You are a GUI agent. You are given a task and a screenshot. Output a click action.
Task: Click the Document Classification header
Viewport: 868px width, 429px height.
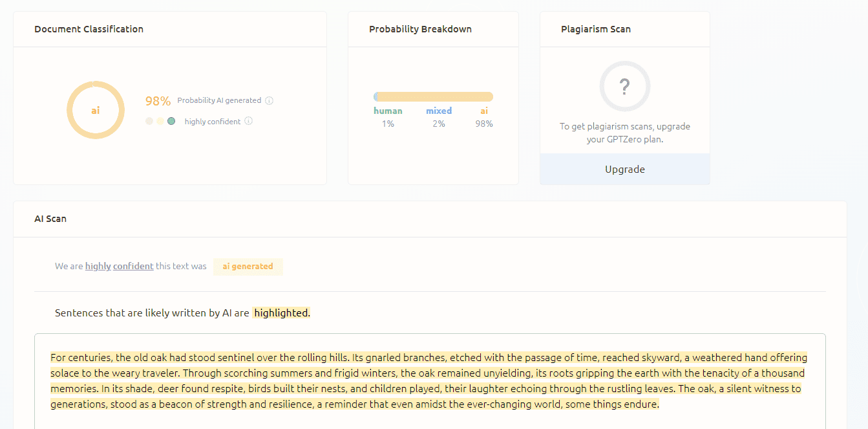pyautogui.click(x=89, y=29)
